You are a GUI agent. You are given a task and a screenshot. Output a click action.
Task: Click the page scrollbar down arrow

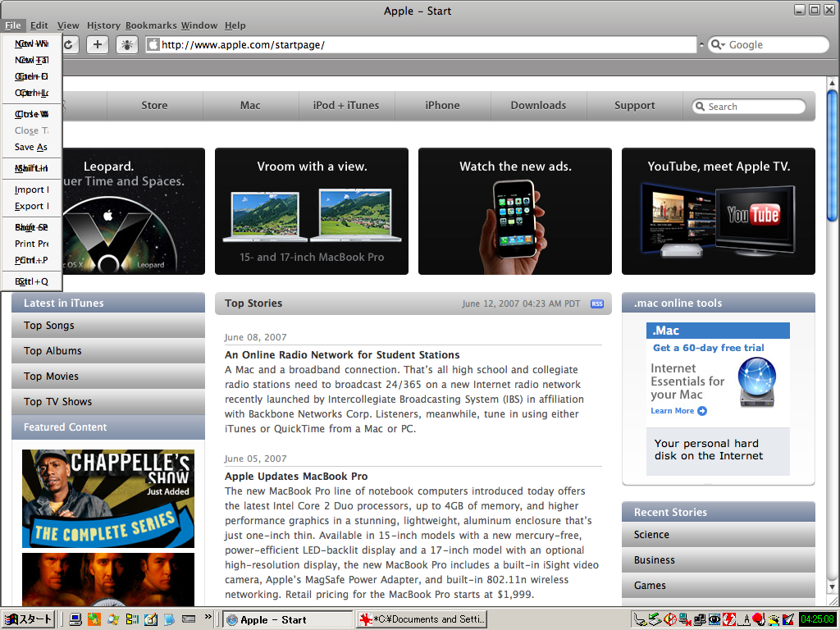(x=832, y=587)
